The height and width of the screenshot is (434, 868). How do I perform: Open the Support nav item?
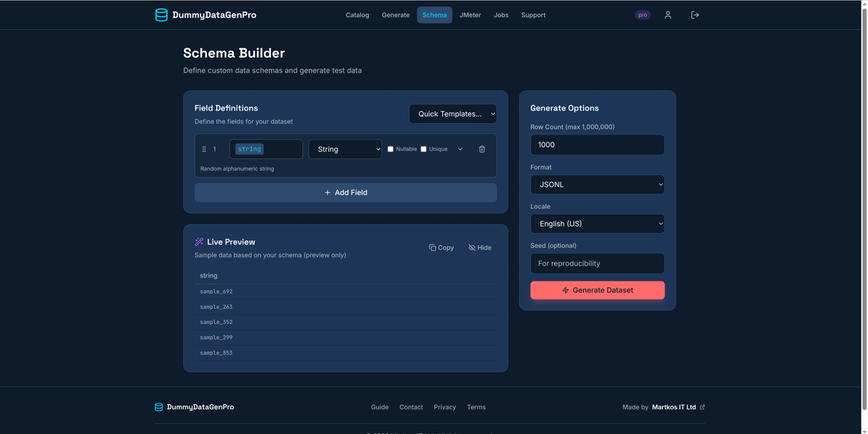click(x=533, y=15)
